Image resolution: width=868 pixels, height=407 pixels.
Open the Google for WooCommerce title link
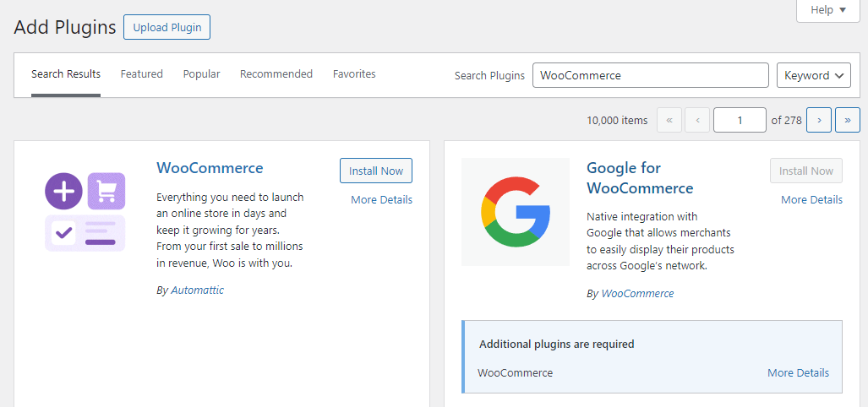coord(640,178)
